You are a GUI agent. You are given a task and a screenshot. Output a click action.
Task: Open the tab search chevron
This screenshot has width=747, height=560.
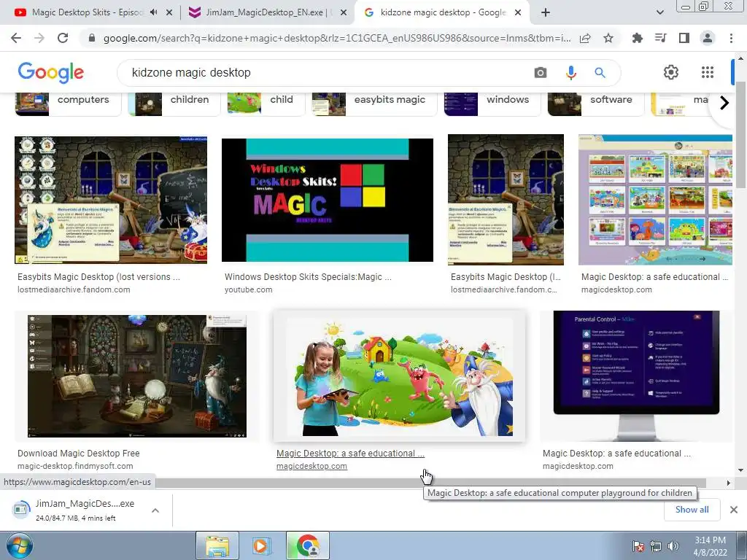coord(659,12)
